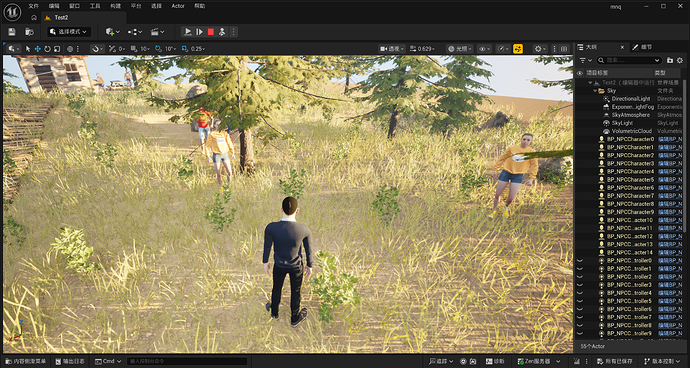
Task: Activate the translate move gizmo tool
Action: (x=37, y=49)
